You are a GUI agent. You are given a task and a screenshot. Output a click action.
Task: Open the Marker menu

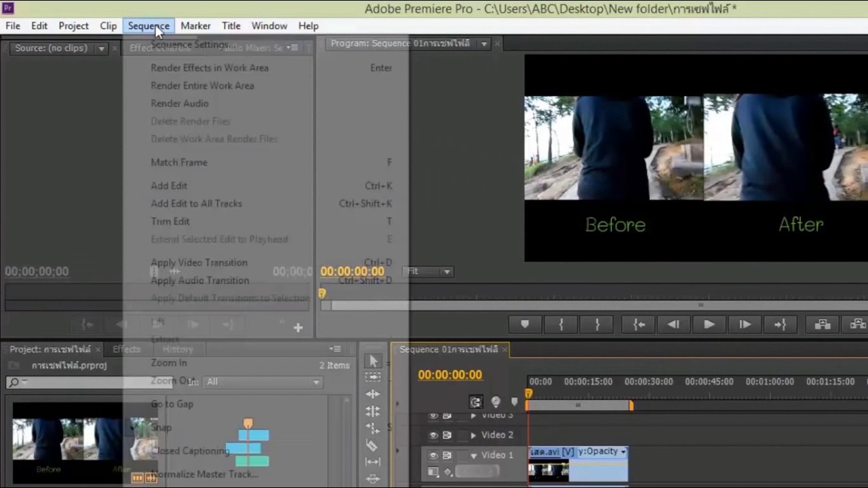(x=195, y=26)
